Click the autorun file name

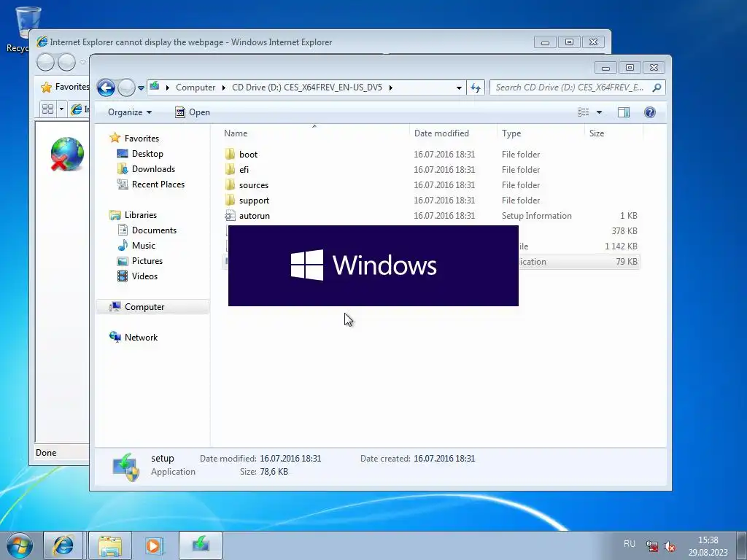coord(255,216)
